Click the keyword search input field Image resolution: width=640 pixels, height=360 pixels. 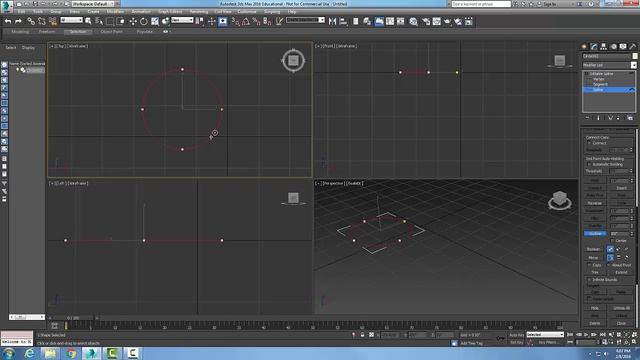click(x=481, y=4)
